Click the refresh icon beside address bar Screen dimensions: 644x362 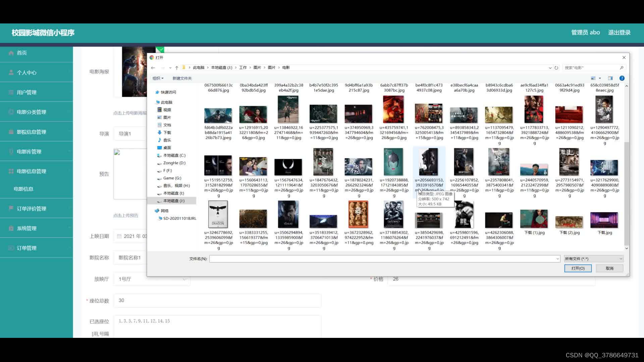click(556, 68)
